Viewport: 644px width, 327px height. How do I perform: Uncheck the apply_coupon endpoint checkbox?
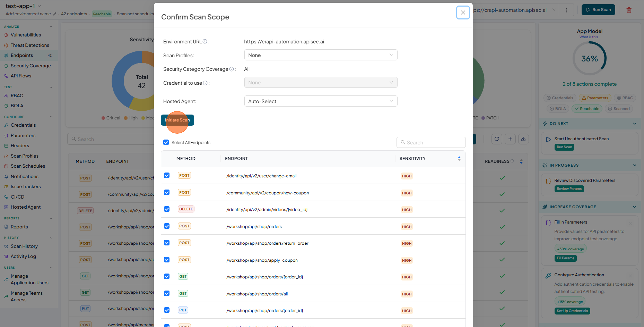(167, 260)
